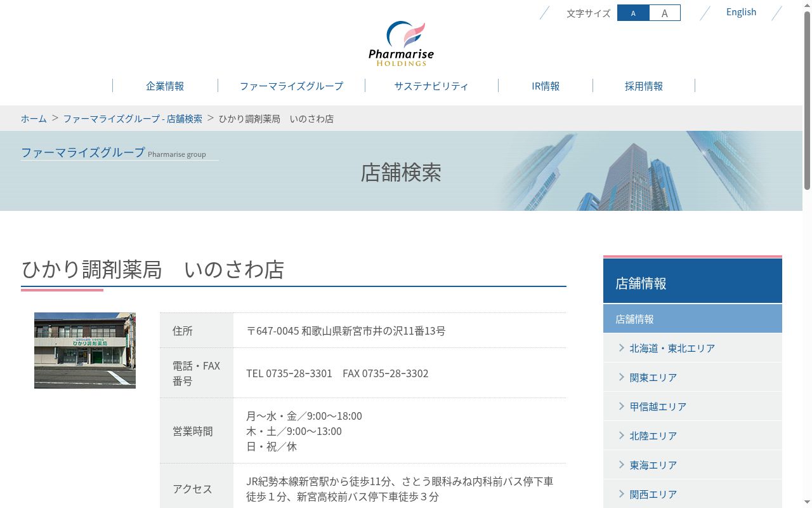Screen dimensions: 812x508
Task: Click chevron beside 甲信越エリア
Action: tap(622, 406)
